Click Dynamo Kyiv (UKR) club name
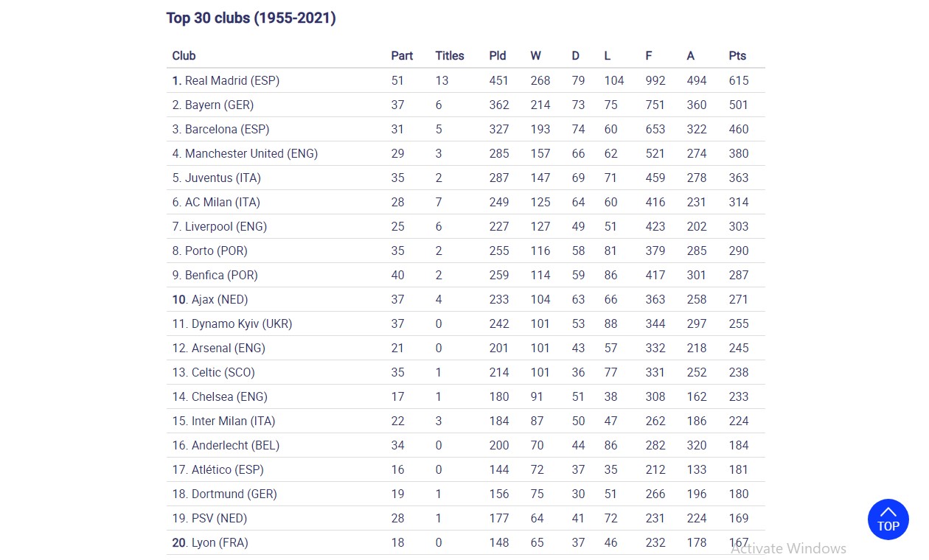The height and width of the screenshot is (560, 929). [241, 323]
